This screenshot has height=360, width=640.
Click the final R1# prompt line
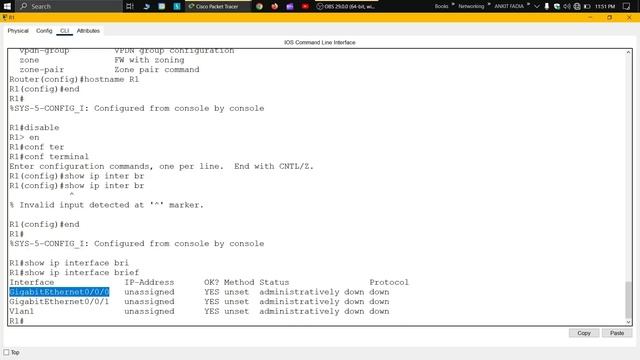click(x=17, y=321)
